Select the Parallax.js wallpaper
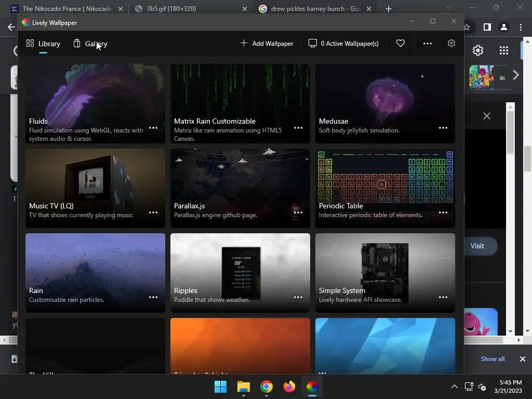Image resolution: width=532 pixels, height=399 pixels. pos(240,188)
